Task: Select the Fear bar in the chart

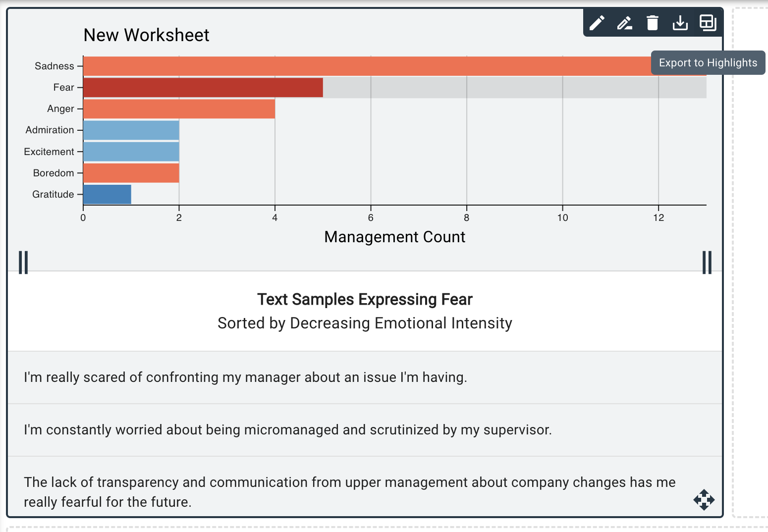Action: click(198, 87)
